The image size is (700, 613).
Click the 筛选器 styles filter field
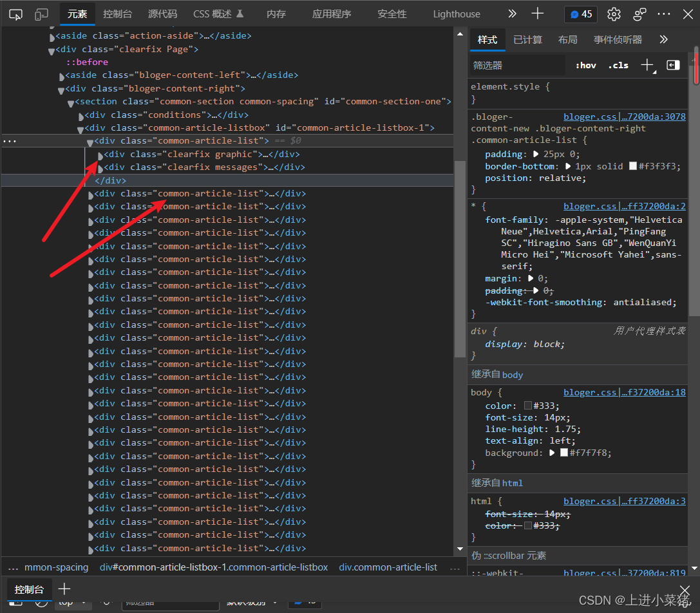518,66
